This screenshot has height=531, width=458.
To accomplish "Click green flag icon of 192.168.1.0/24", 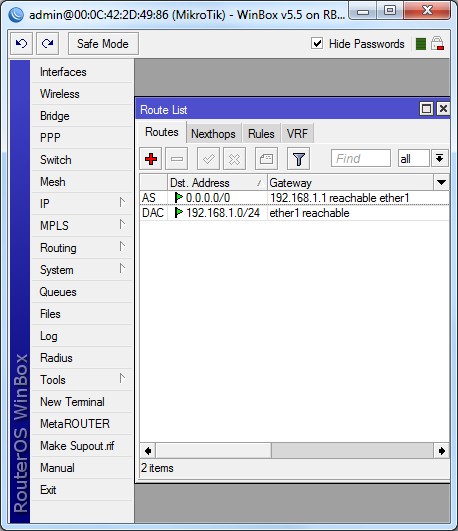I will (x=179, y=213).
